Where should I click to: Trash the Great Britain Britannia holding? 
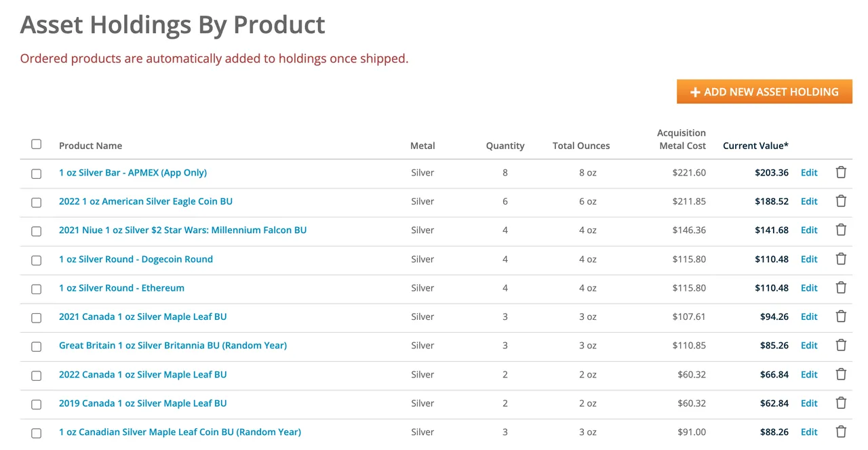[x=841, y=346]
